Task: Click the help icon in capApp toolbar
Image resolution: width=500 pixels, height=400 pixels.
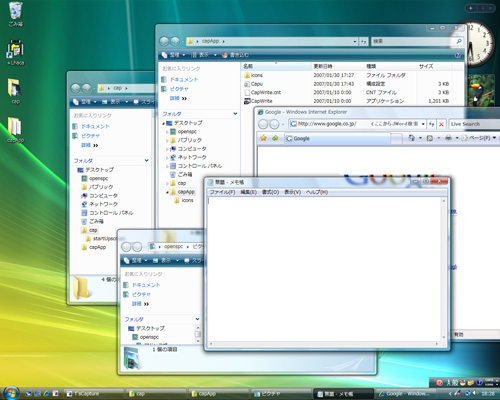Action: 458,55
